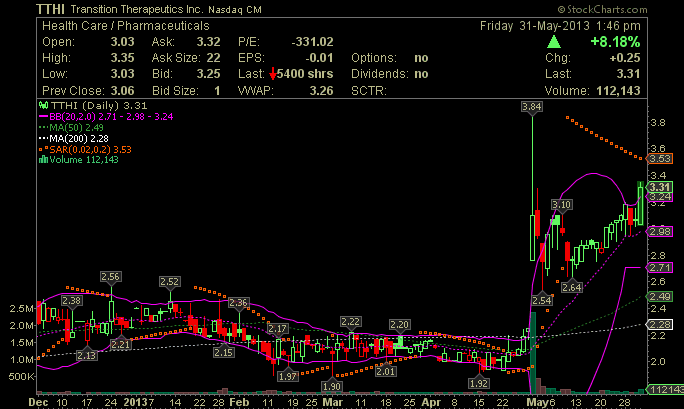
Task: Click the 3.8 price axis label
Action: point(658,122)
